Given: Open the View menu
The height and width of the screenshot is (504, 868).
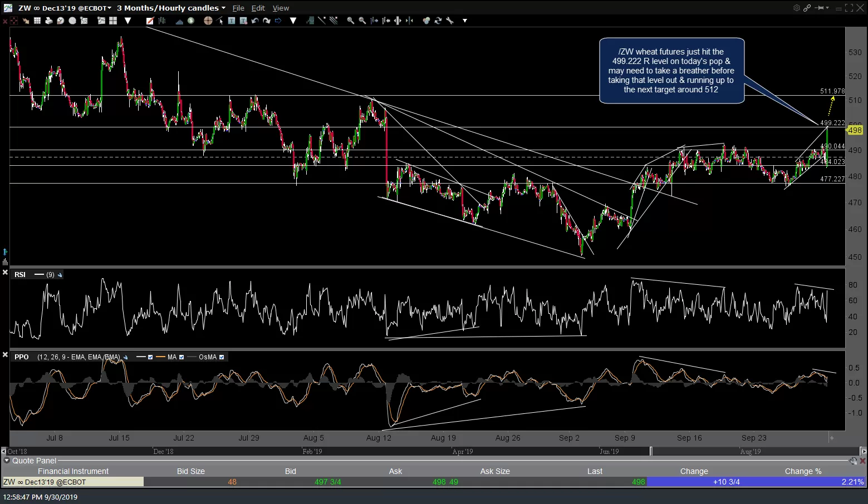Looking at the screenshot, I should [x=281, y=8].
